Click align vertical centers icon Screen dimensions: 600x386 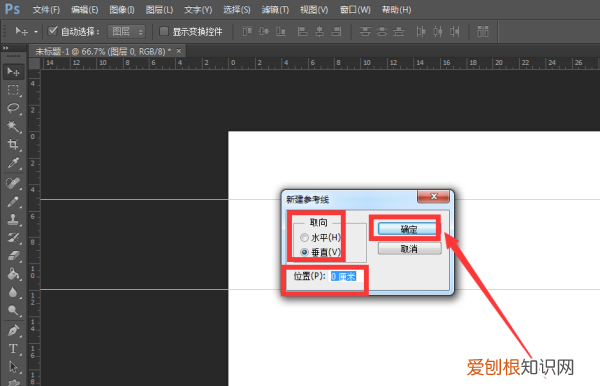tap(264, 31)
